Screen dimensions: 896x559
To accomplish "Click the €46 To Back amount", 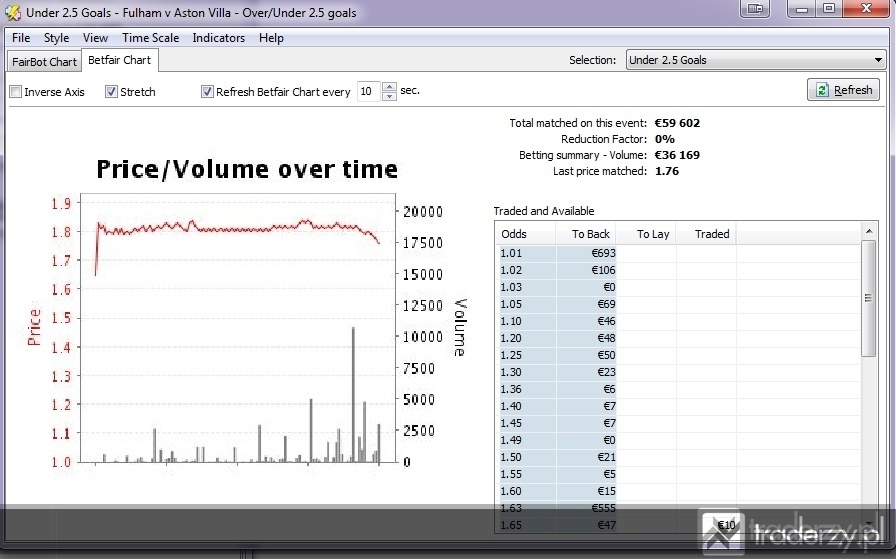I will point(606,321).
